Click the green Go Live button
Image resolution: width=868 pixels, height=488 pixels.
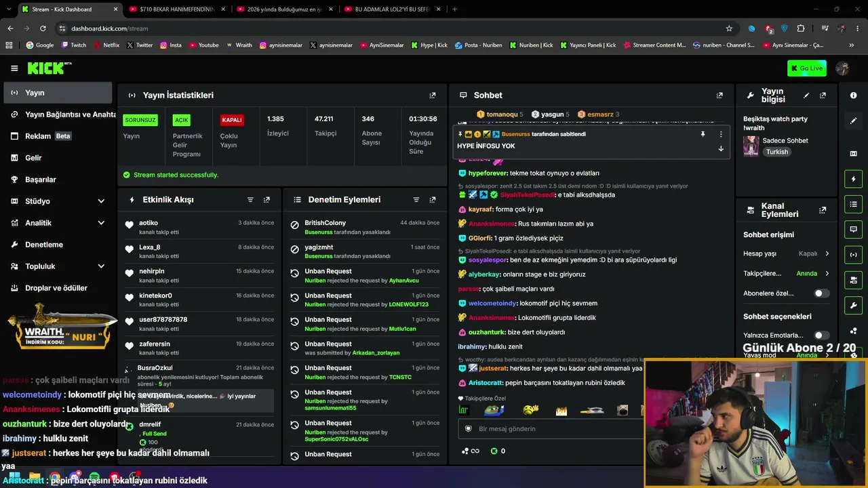click(x=807, y=68)
